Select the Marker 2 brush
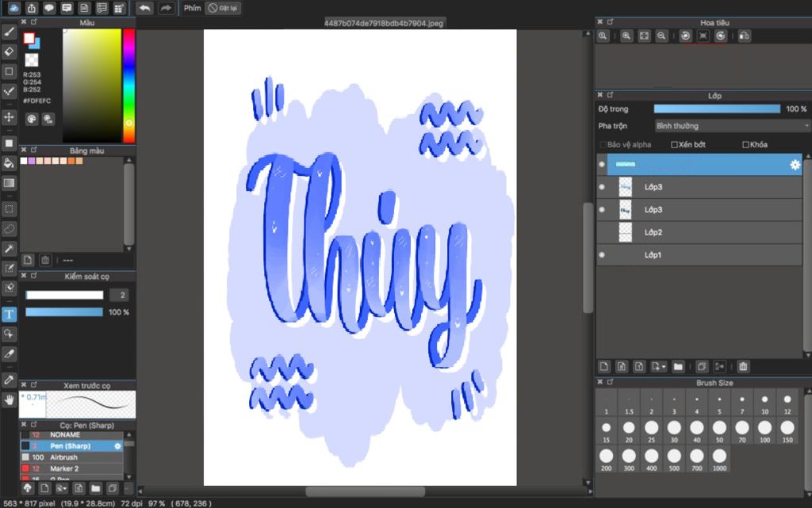This screenshot has height=508, width=812. pyautogui.click(x=71, y=468)
